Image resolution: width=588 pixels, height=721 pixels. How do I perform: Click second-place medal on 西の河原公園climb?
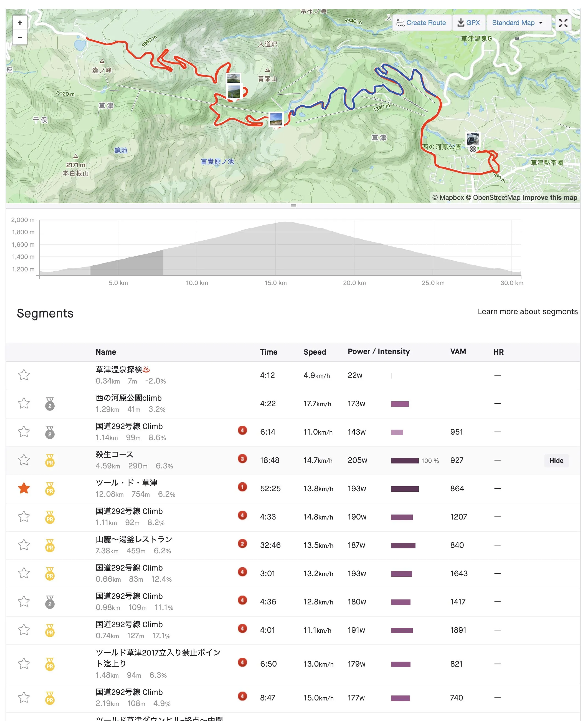click(x=50, y=404)
